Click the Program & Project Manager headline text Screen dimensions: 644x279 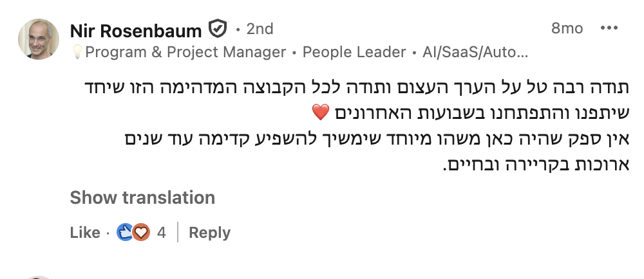[x=185, y=53]
